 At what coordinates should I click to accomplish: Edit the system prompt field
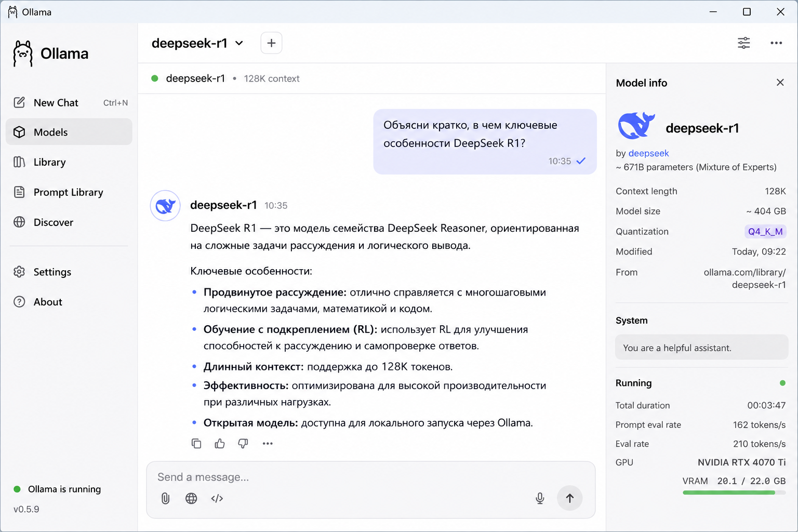(701, 348)
